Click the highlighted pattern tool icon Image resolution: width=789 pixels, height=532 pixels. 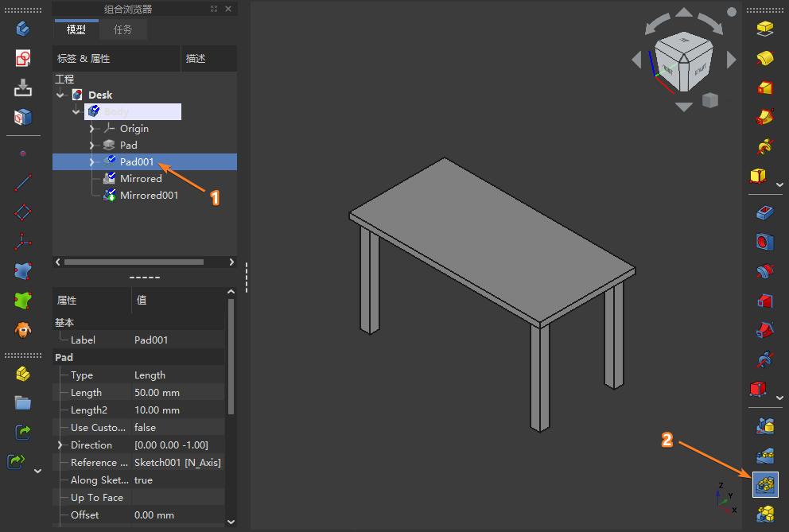tap(765, 483)
